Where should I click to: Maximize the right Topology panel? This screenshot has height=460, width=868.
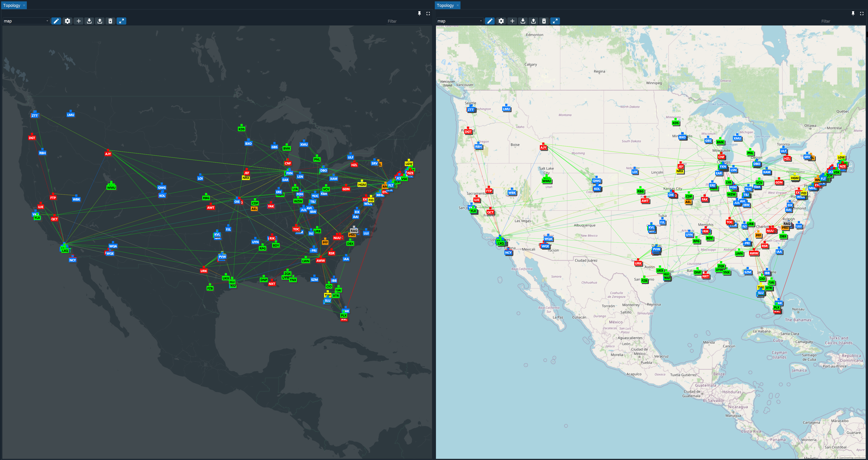[x=862, y=14]
